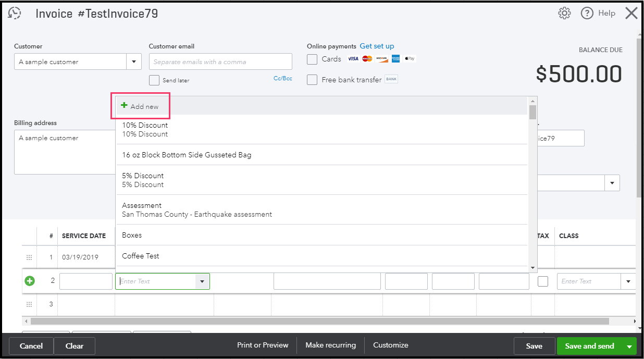Screen dimensions: 644x359
Task: Click the green plus to add invoice line
Action: pyautogui.click(x=29, y=281)
